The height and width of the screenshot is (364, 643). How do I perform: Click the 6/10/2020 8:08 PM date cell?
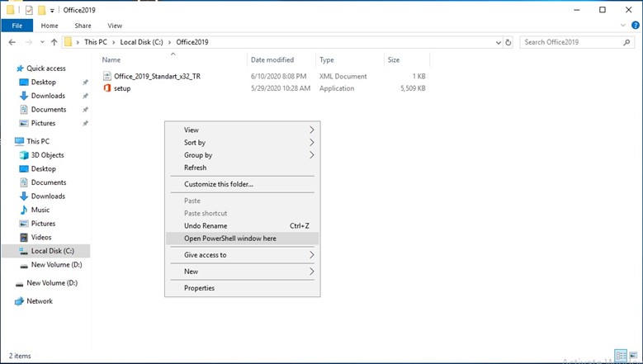pyautogui.click(x=279, y=76)
